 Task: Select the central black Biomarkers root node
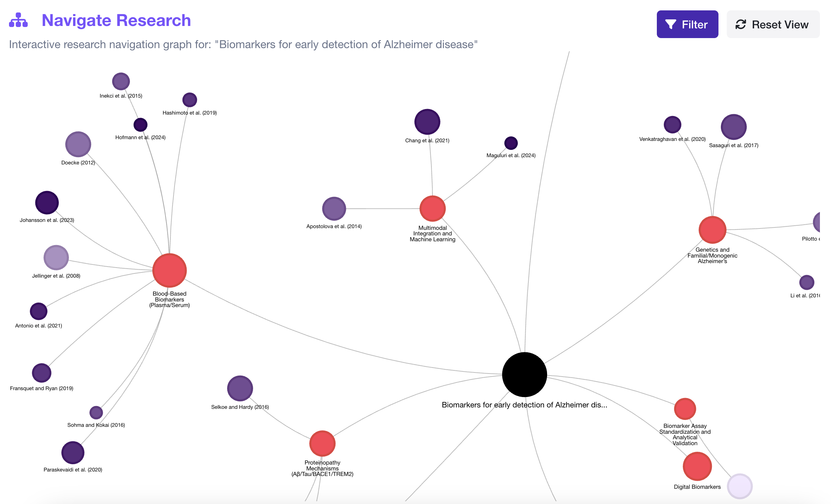coord(524,374)
